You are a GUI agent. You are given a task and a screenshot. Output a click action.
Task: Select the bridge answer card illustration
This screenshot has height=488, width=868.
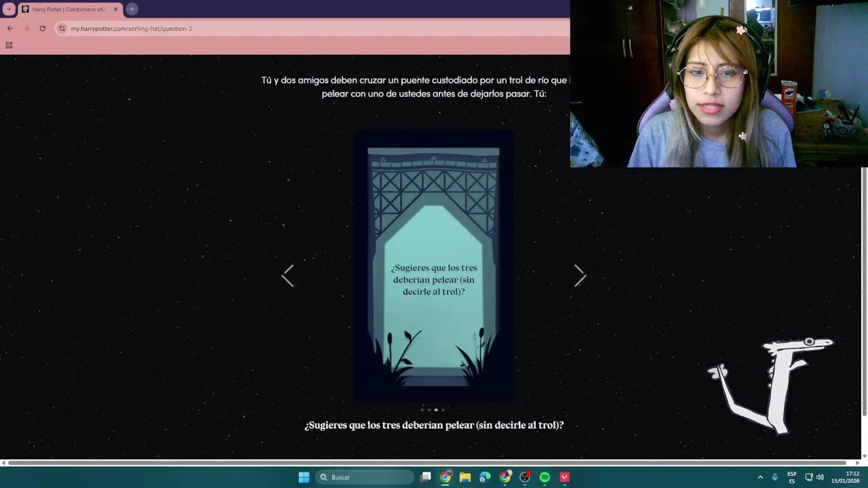click(x=433, y=266)
